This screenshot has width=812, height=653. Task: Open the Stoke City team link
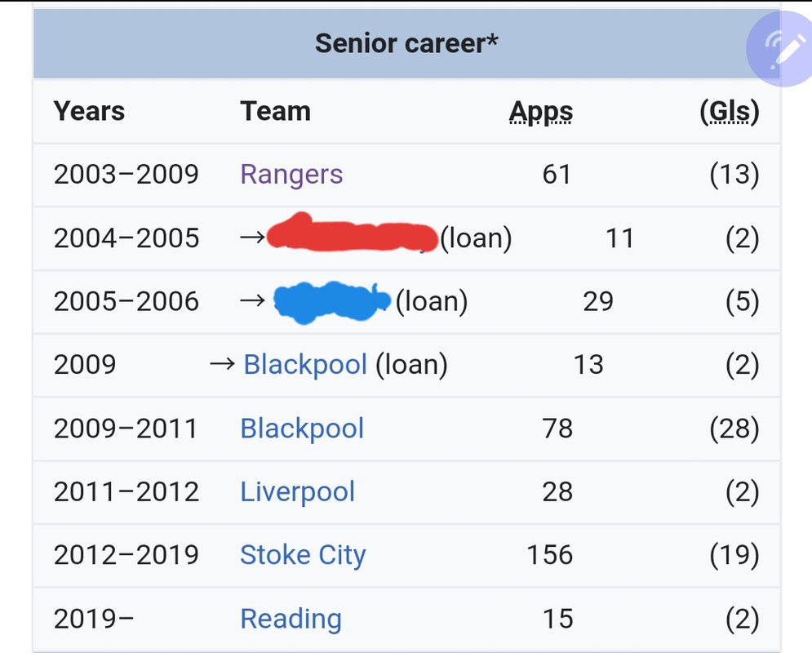[303, 555]
